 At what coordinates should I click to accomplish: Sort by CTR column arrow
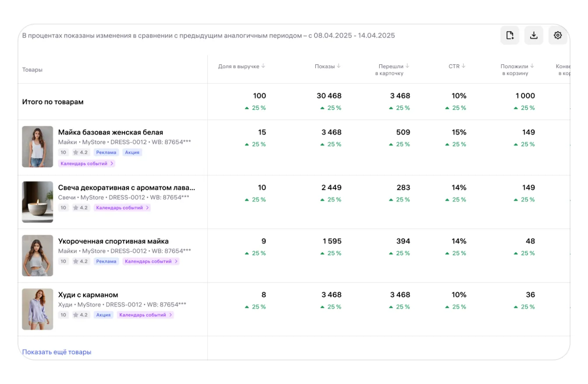(x=463, y=66)
